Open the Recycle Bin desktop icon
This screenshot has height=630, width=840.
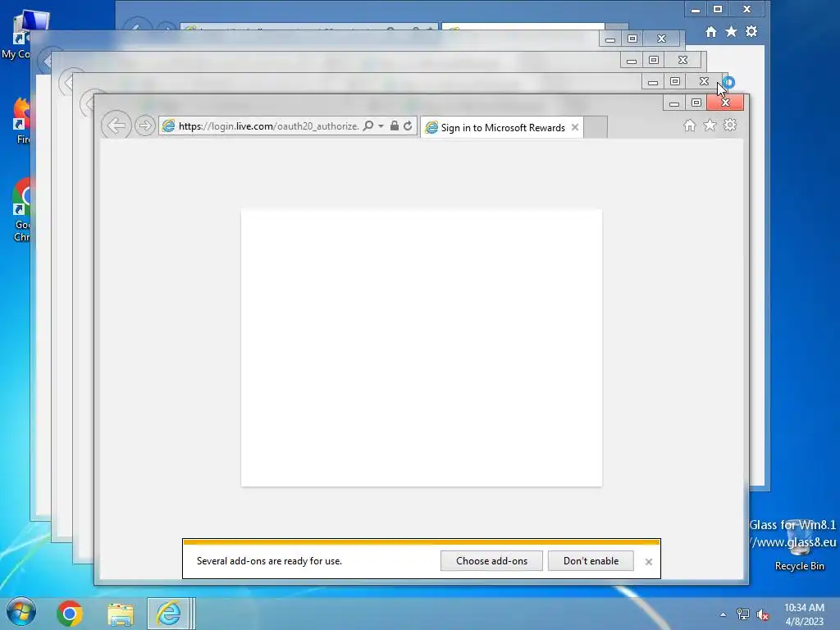click(x=799, y=546)
